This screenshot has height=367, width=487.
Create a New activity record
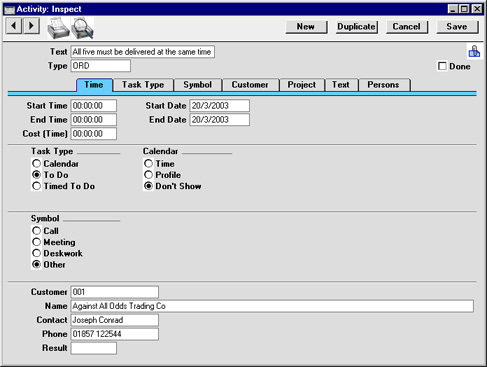pos(306,27)
